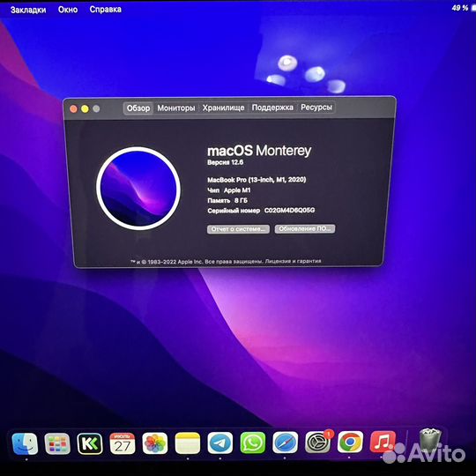
Task: Open the Поддержка tab
Action: (x=272, y=108)
